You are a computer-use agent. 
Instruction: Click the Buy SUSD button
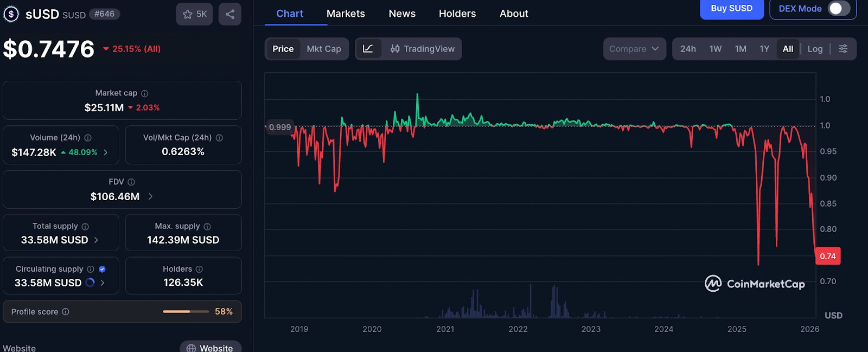coord(732,9)
